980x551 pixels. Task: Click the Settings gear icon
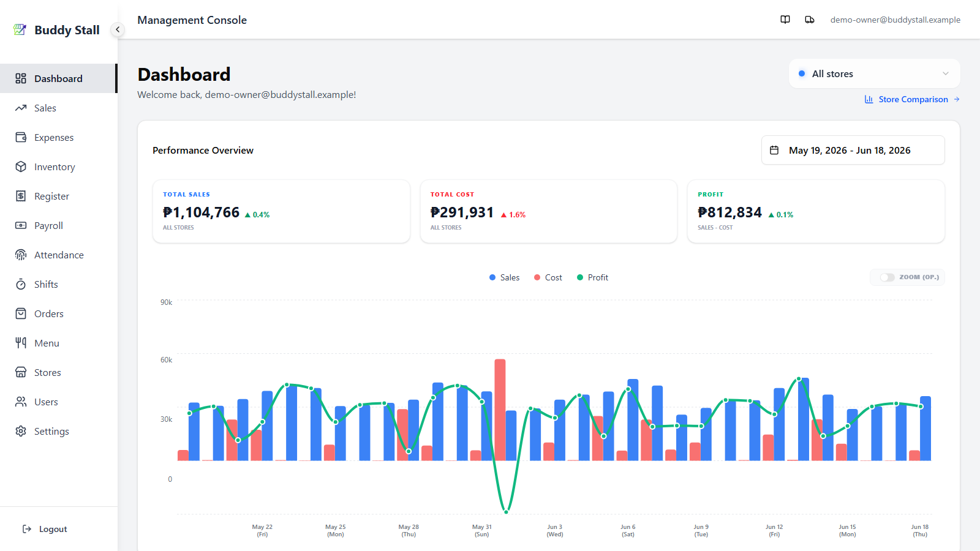point(21,431)
